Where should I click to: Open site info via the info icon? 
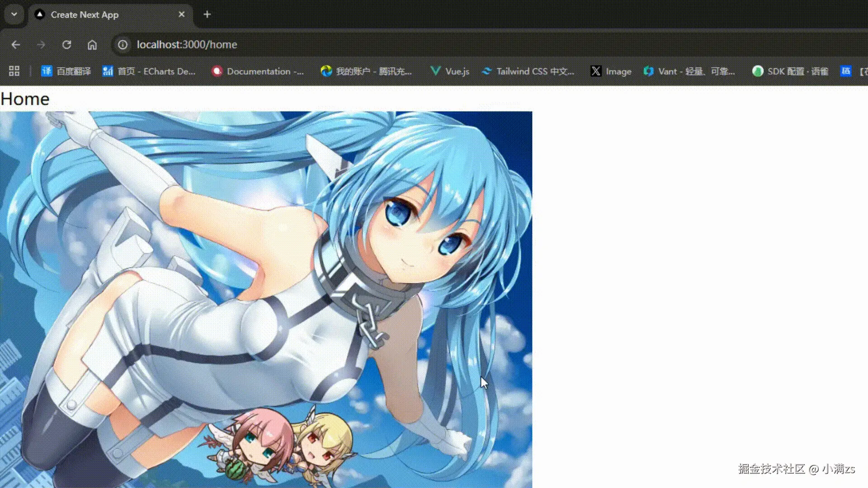(x=122, y=45)
